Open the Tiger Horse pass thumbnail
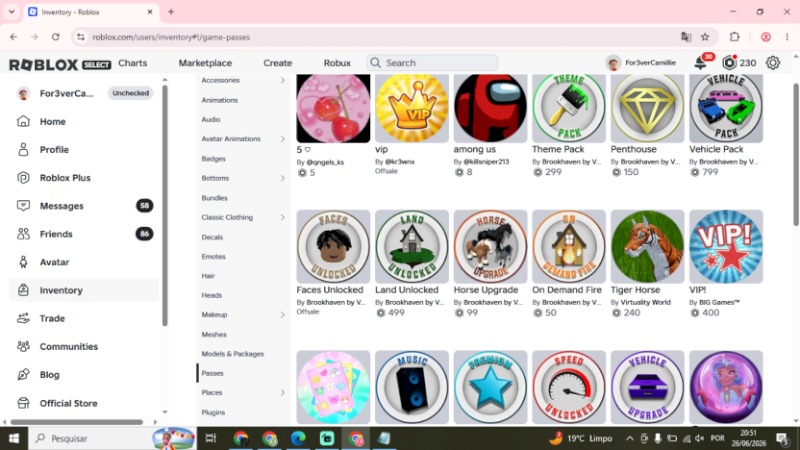Viewport: 800px width, 450px height. point(647,246)
